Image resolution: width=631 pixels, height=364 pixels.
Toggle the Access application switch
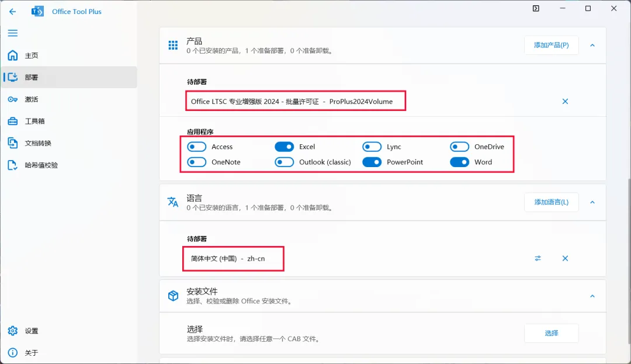[x=197, y=147]
